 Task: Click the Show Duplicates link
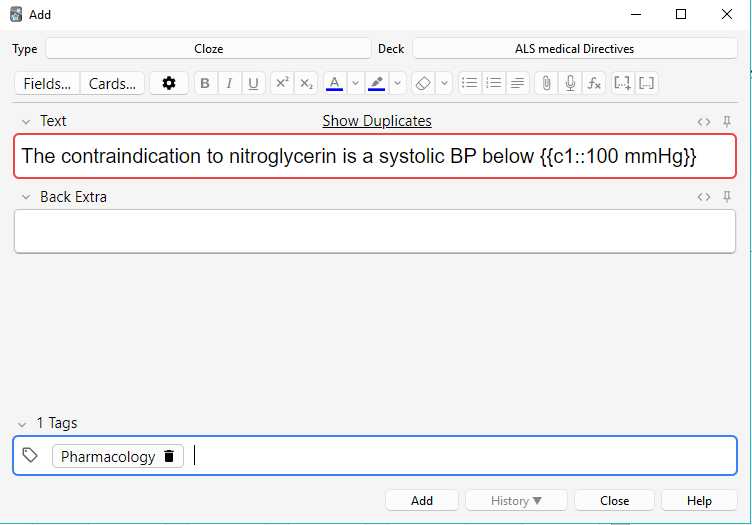click(377, 121)
